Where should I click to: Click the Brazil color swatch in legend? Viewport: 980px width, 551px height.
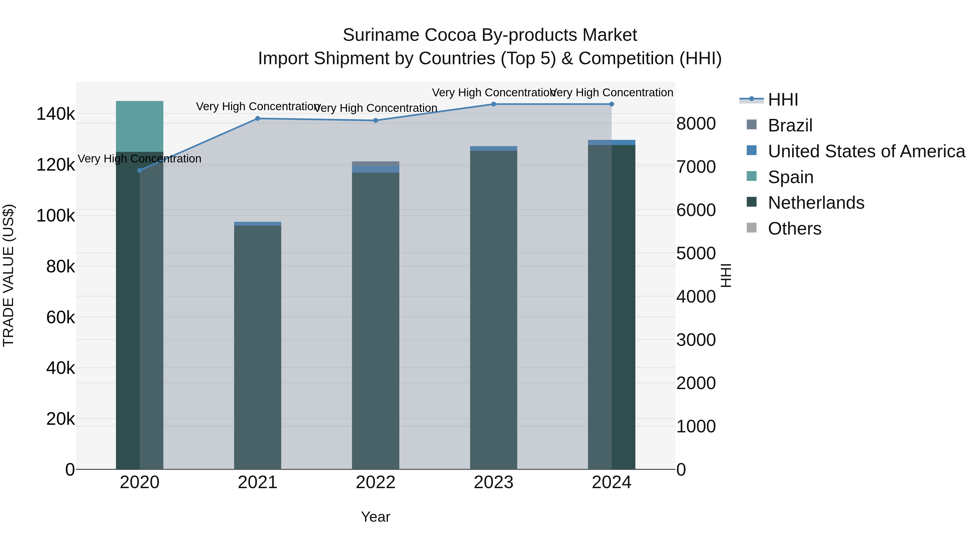pyautogui.click(x=752, y=124)
